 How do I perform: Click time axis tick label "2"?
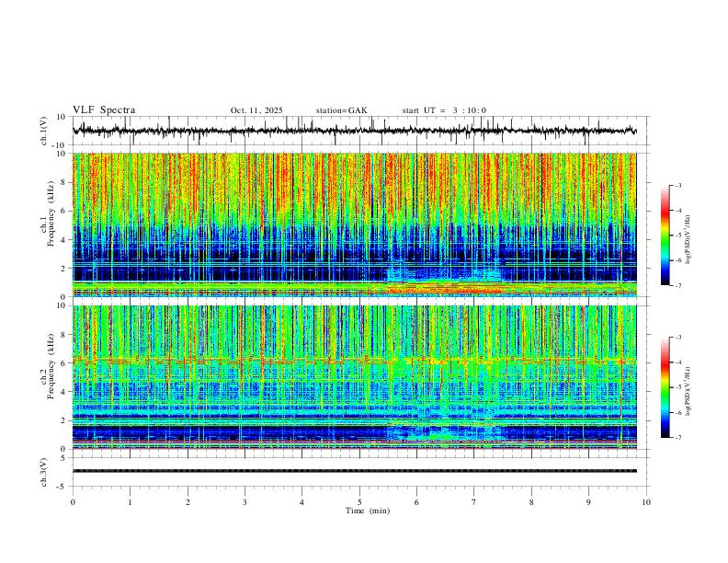click(x=188, y=502)
